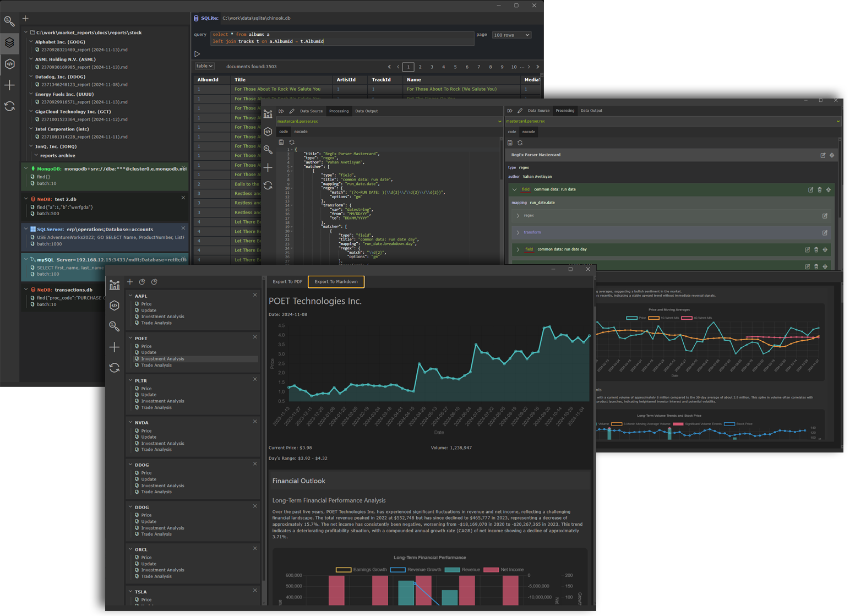Collapse the Alphabet Inc. (GOOG) tree node

pyautogui.click(x=31, y=42)
